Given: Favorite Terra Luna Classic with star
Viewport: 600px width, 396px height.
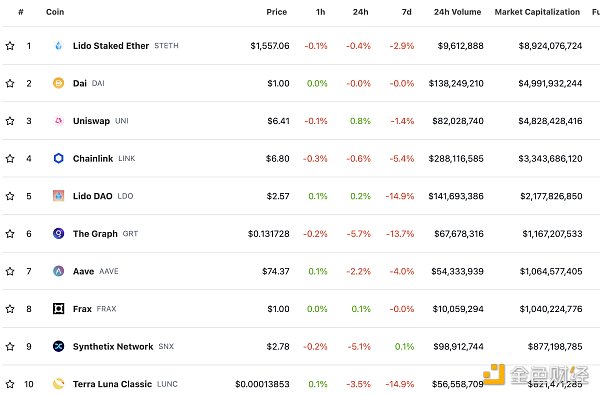Looking at the screenshot, I should coord(10,384).
